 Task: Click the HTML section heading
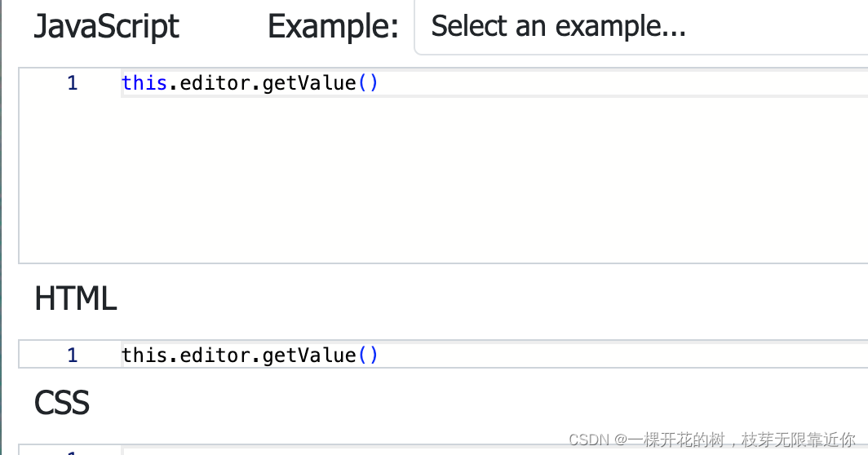click(x=76, y=298)
